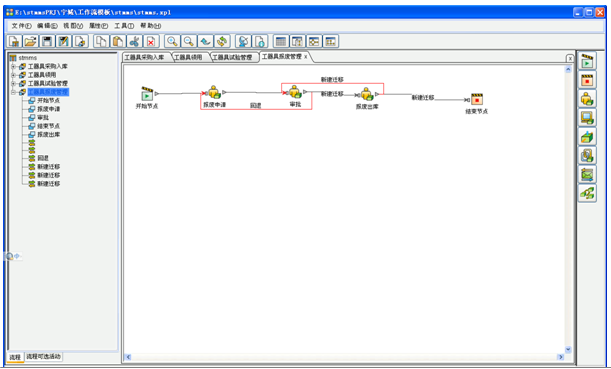This screenshot has width=611, height=369.
Task: Select the green envelope tool in right palette
Action: (x=587, y=174)
